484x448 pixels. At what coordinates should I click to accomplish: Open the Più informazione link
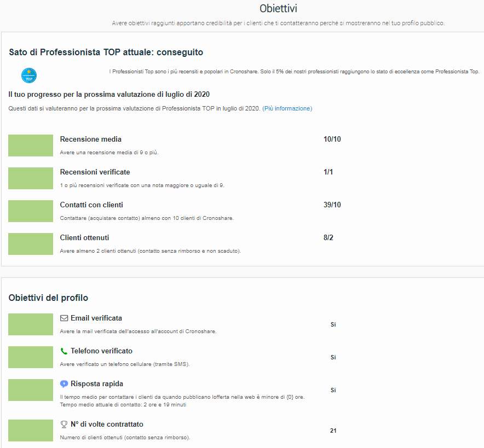point(287,108)
